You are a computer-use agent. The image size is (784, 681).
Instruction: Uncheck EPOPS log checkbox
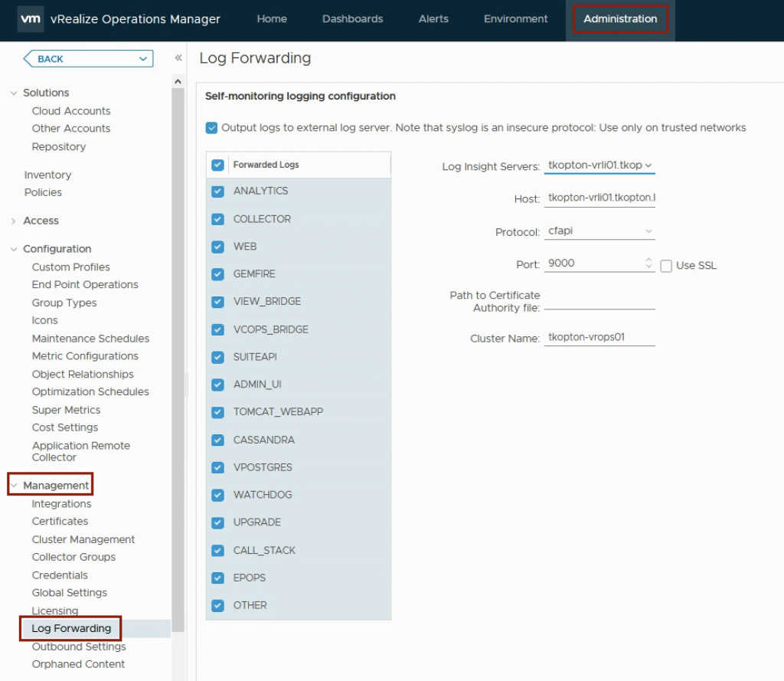point(217,578)
